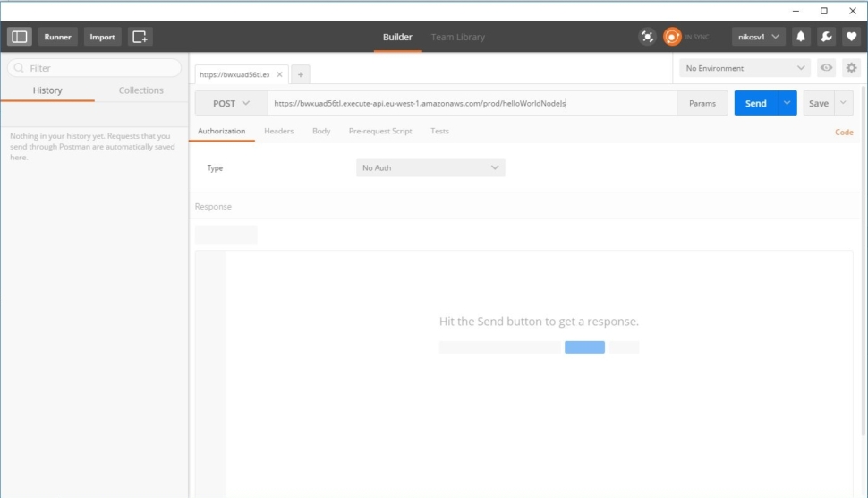The height and width of the screenshot is (498, 868).
Task: Open the Runner
Action: (x=57, y=37)
